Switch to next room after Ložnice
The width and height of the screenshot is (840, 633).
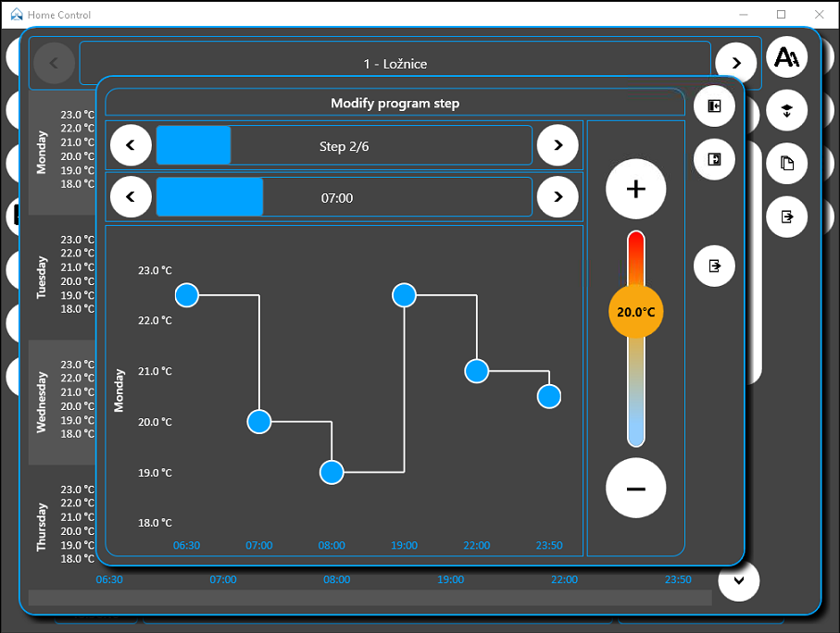pos(736,63)
